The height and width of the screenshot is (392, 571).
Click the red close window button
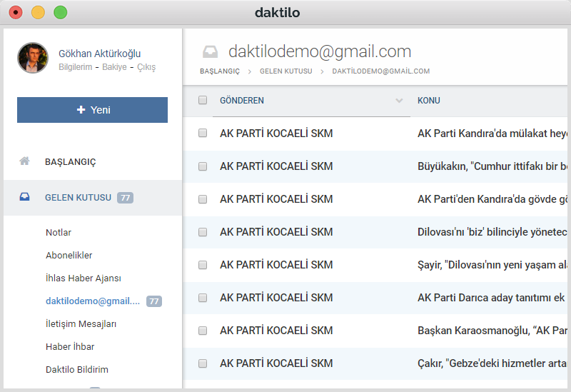16,12
